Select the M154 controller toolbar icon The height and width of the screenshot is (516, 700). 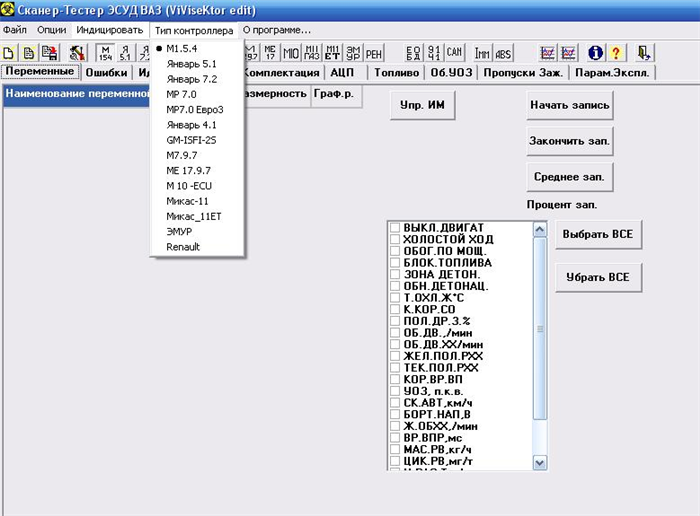(x=105, y=53)
